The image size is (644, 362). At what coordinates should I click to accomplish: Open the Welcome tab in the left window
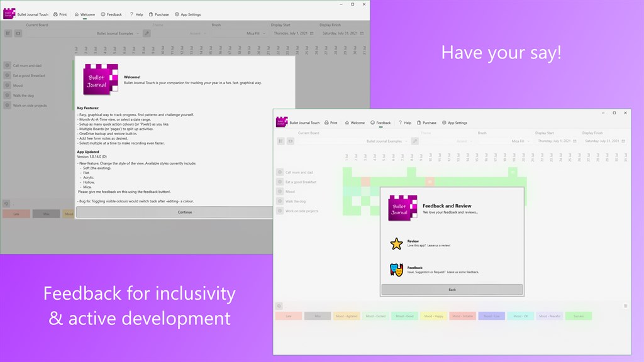point(85,14)
